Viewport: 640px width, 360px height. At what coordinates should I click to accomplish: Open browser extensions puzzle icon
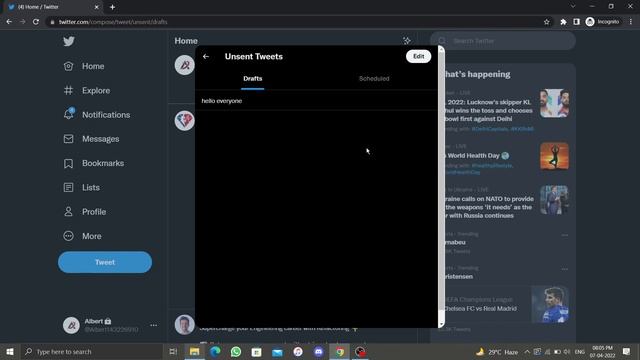(x=563, y=22)
